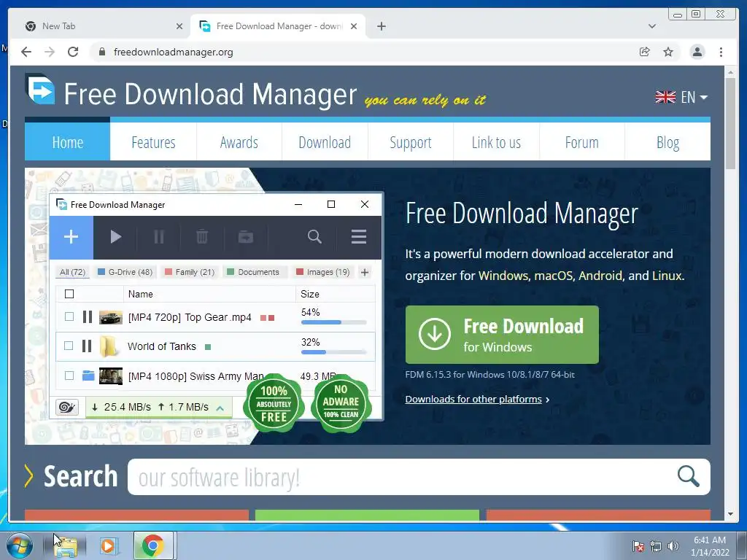Select the Images (19) tag
The width and height of the screenshot is (747, 560).
click(x=323, y=272)
